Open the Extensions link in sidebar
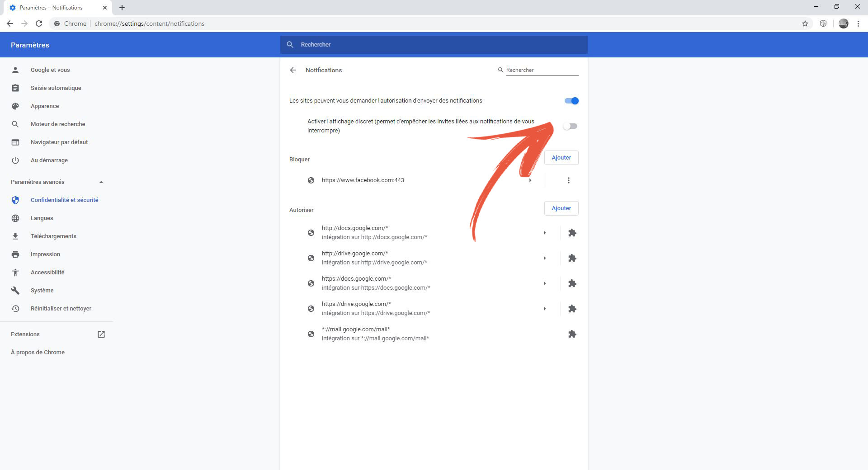The width and height of the screenshot is (868, 470). (25, 334)
